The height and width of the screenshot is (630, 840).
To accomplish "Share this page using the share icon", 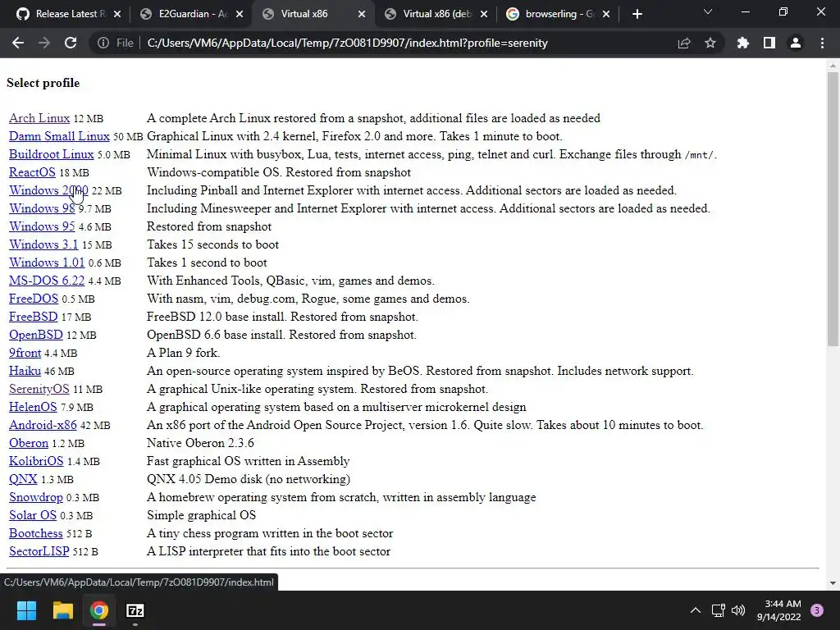I will pos(684,43).
